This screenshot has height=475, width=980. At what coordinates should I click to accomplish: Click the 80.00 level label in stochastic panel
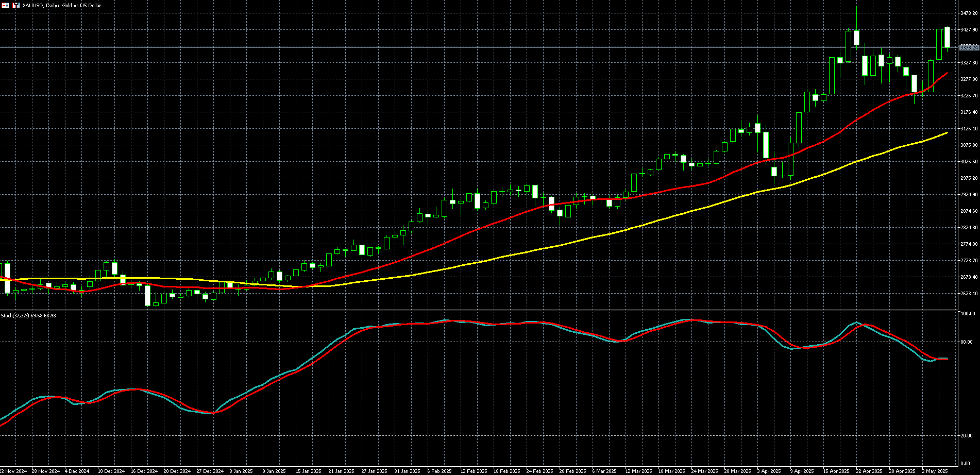(x=967, y=342)
